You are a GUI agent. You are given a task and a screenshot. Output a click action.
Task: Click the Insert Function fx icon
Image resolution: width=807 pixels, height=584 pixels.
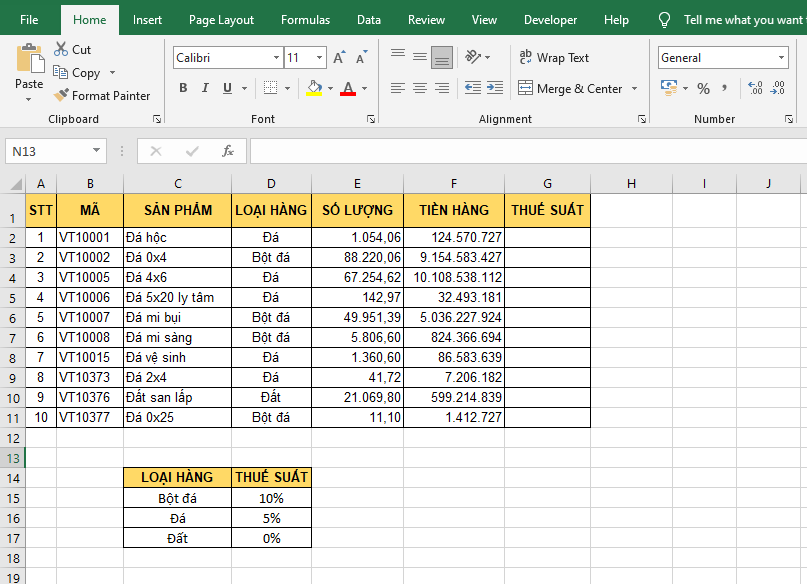(228, 151)
